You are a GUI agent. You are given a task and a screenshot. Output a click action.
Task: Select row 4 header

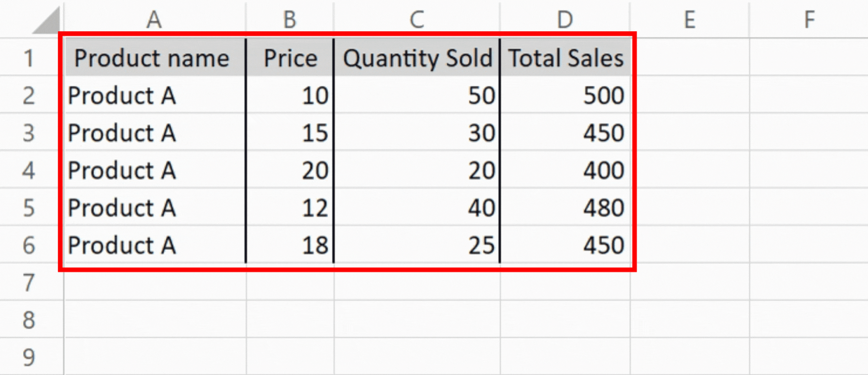(28, 170)
